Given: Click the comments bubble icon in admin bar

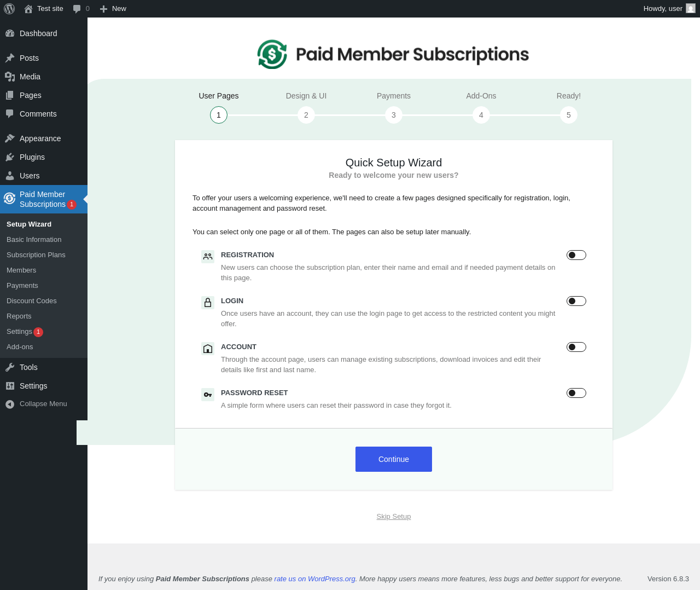Looking at the screenshot, I should pyautogui.click(x=77, y=9).
